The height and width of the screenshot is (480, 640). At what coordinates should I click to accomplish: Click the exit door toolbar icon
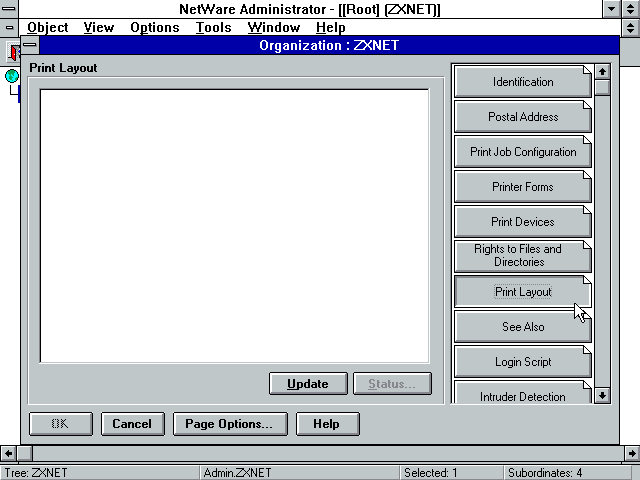(x=15, y=52)
